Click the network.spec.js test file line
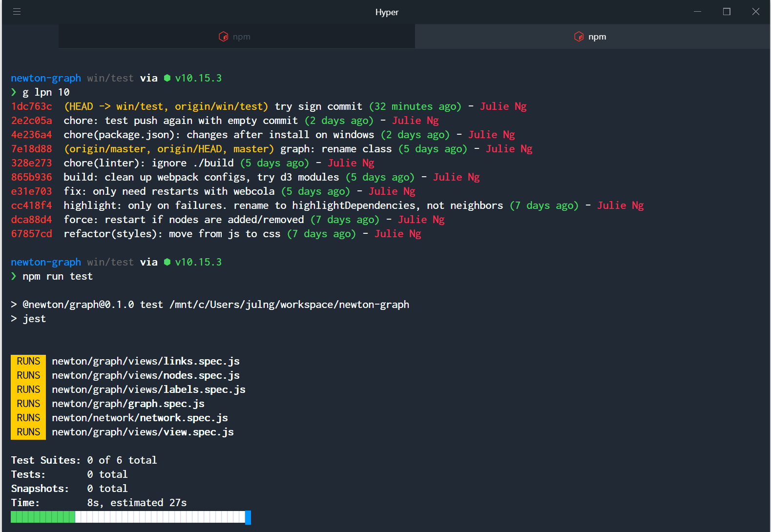This screenshot has height=532, width=771. (140, 418)
